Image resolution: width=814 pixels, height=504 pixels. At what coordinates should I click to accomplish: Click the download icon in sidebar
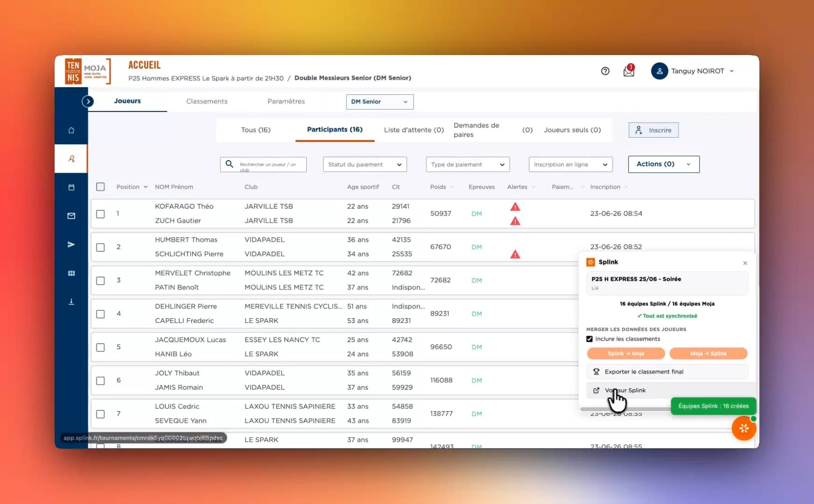(71, 301)
